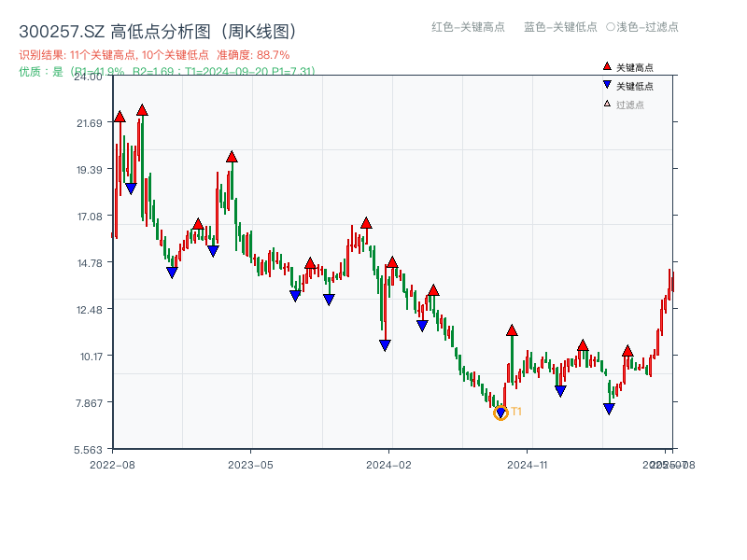Click the blue triangle icon beside 关键低点 in legend
This screenshot has height=560, width=747.
point(607,85)
